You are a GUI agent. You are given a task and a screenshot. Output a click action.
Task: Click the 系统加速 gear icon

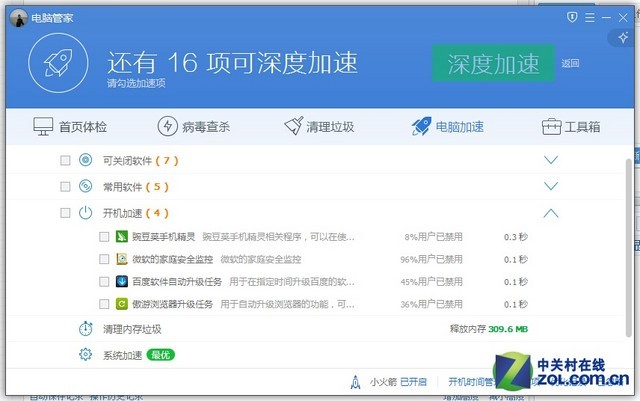(85, 354)
